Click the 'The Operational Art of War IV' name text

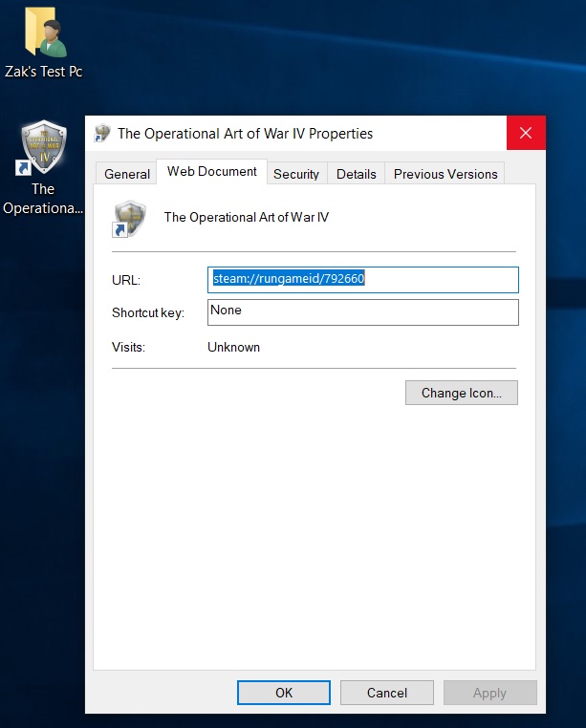pos(247,217)
